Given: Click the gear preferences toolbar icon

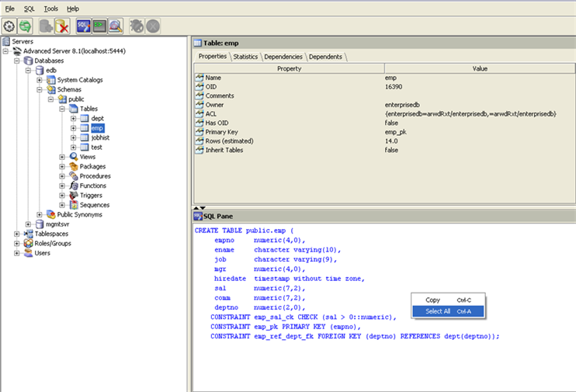Looking at the screenshot, I should pyautogui.click(x=9, y=26).
